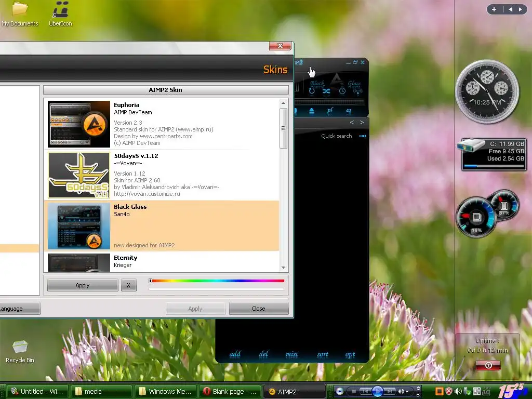Viewport: 532px width, 399px height.
Task: Click the orange square tray icon
Action: [x=439, y=392]
